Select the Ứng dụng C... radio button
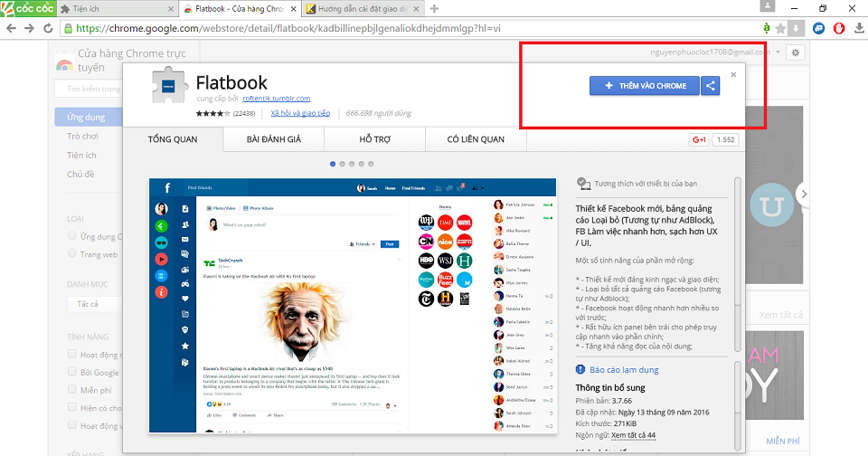Screen dimensions: 868x456 [72, 236]
